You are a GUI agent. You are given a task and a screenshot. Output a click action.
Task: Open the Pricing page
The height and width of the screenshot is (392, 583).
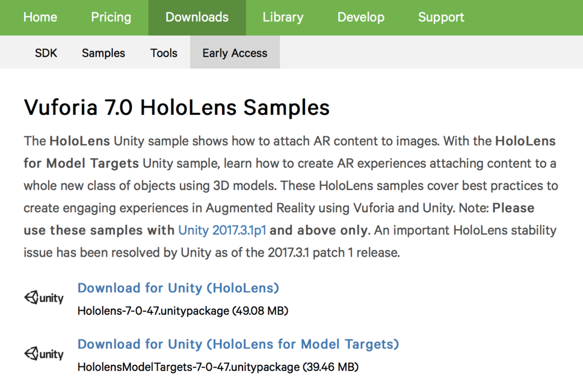111,17
